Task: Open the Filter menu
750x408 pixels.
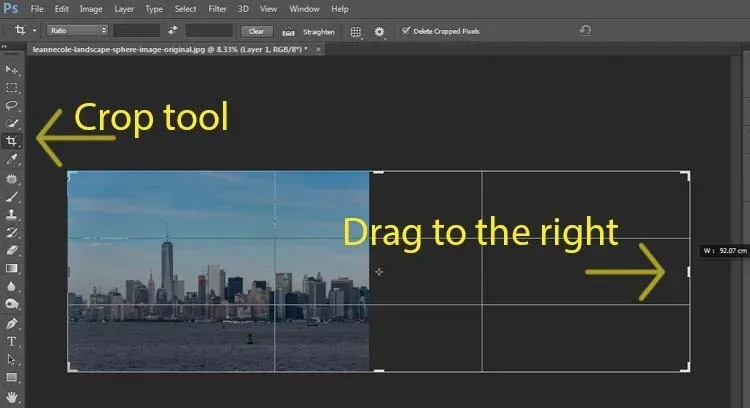Action: [x=217, y=9]
